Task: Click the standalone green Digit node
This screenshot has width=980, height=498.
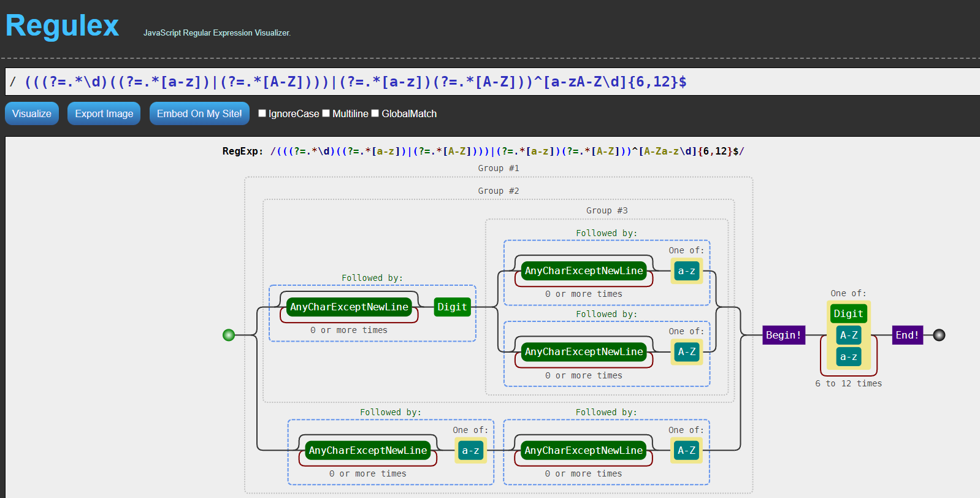Action: coord(452,307)
